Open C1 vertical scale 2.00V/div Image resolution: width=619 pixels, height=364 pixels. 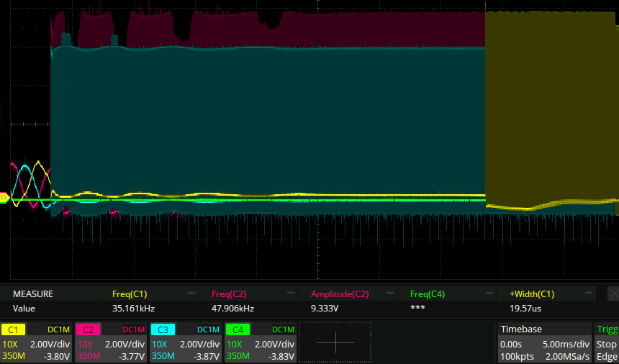click(50, 344)
